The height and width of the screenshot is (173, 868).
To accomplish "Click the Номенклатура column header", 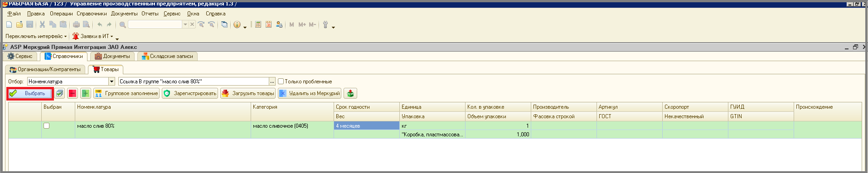I will pyautogui.click(x=163, y=111).
